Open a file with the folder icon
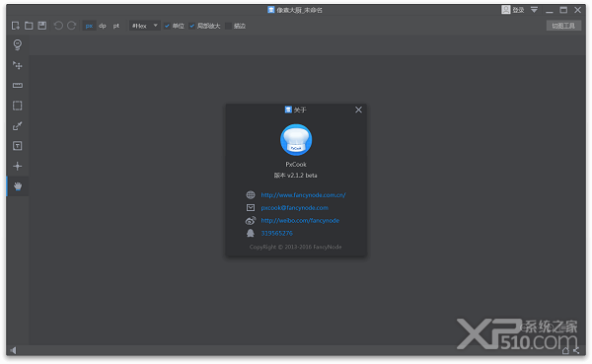The height and width of the screenshot is (364, 592). (x=29, y=26)
